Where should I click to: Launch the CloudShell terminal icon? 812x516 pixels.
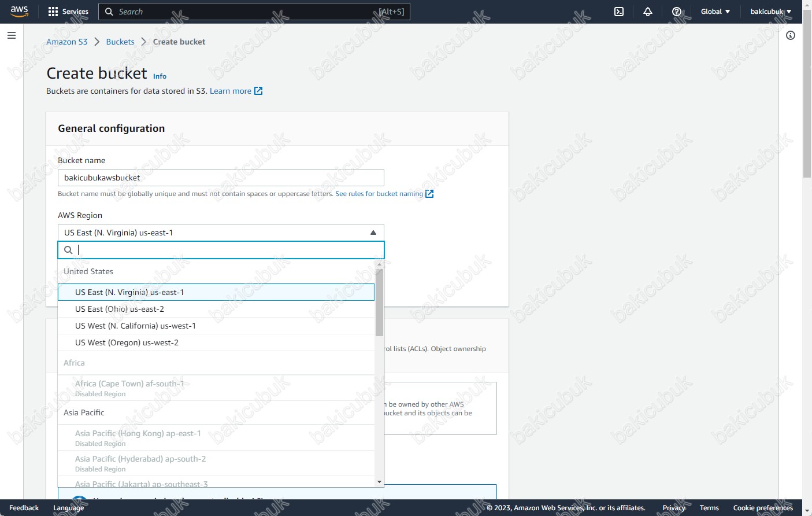pyautogui.click(x=619, y=12)
